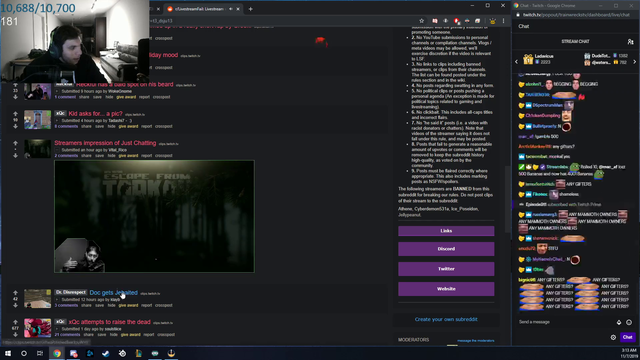Open 'xQc attempts to raise the dead' thumbnail
The width and height of the screenshot is (640, 360).
click(38, 328)
